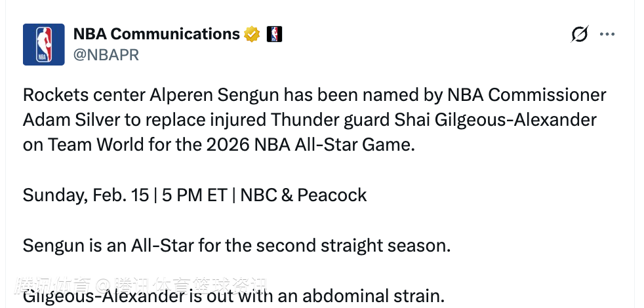
Task: Click the @NBAPR handle
Action: [x=106, y=55]
